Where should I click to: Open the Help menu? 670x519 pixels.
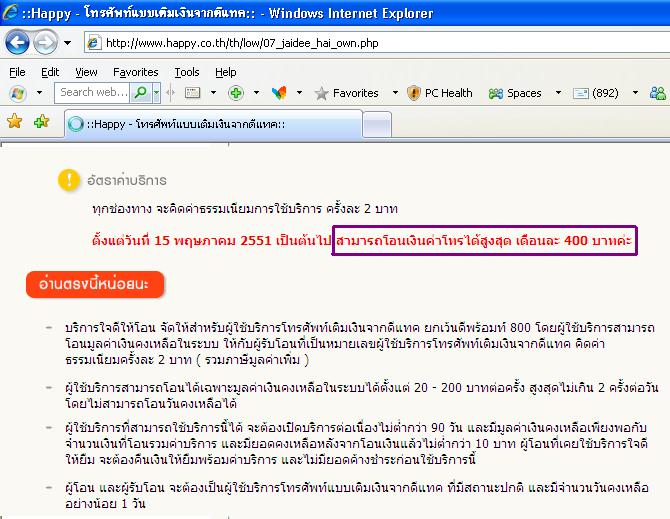click(226, 72)
